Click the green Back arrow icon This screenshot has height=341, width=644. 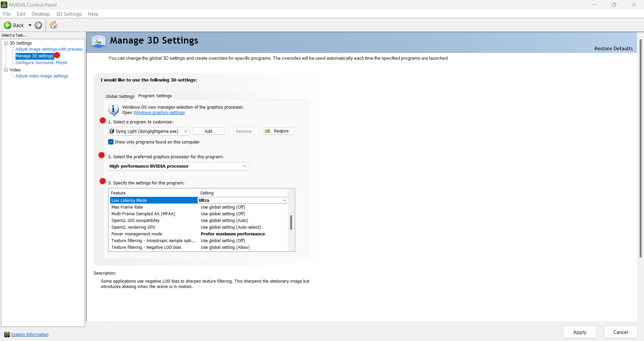coord(8,25)
